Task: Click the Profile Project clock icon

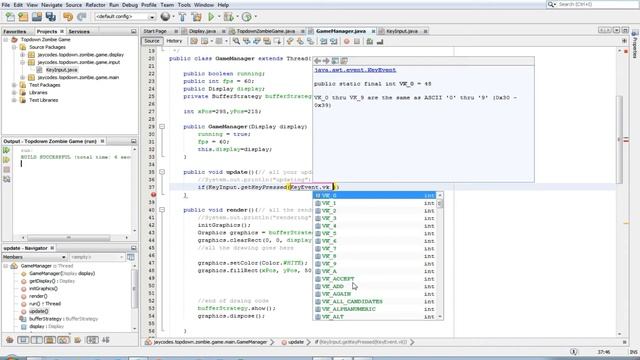Action: tap(247, 17)
